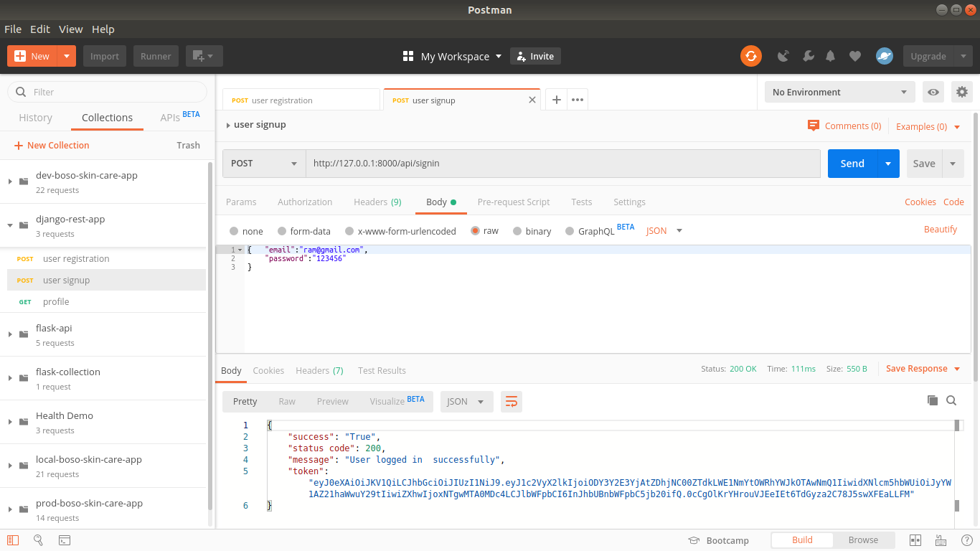980x551 pixels.
Task: Open the new window icon in toolbar
Action: coord(204,56)
